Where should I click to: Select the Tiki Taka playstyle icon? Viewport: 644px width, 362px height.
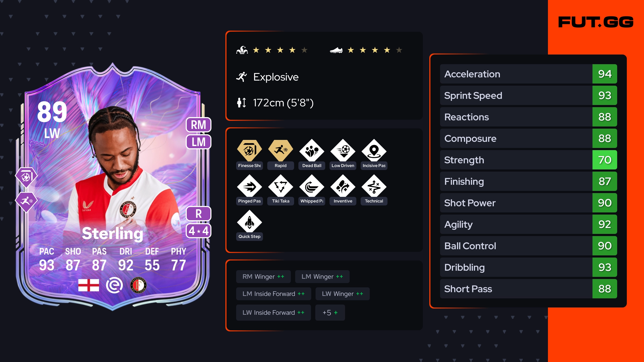280,186
